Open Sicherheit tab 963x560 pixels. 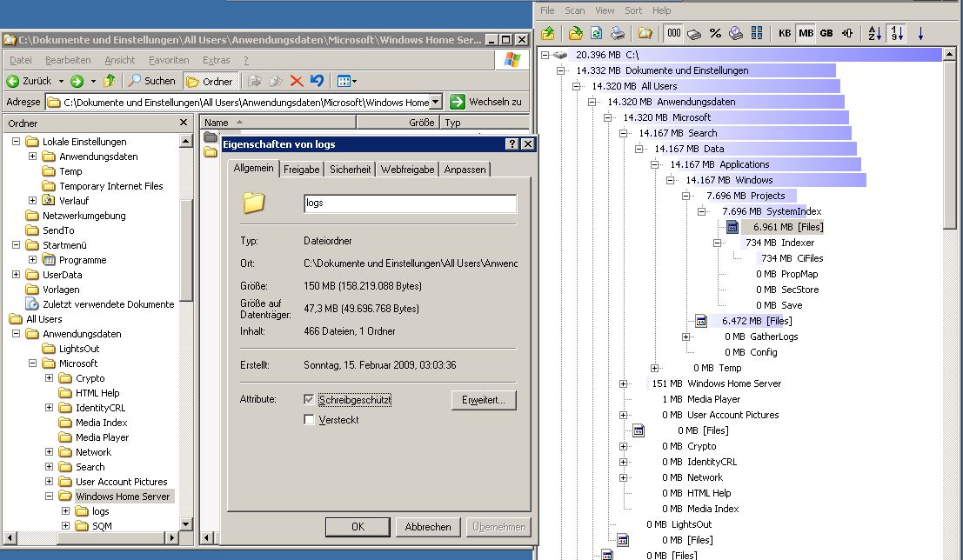(350, 170)
